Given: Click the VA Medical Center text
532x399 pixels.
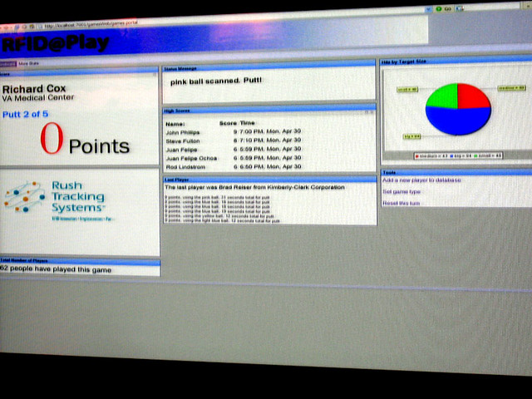Looking at the screenshot, I should point(37,98).
